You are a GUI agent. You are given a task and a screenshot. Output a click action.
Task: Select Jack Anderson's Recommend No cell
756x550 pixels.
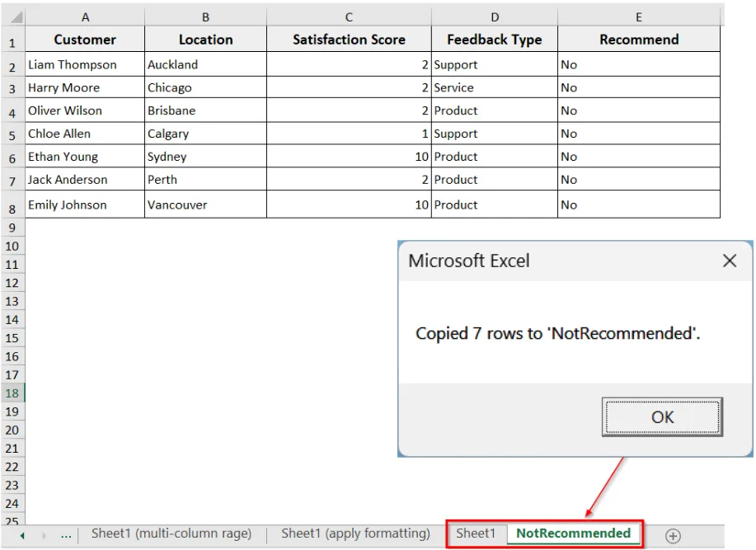coord(639,179)
